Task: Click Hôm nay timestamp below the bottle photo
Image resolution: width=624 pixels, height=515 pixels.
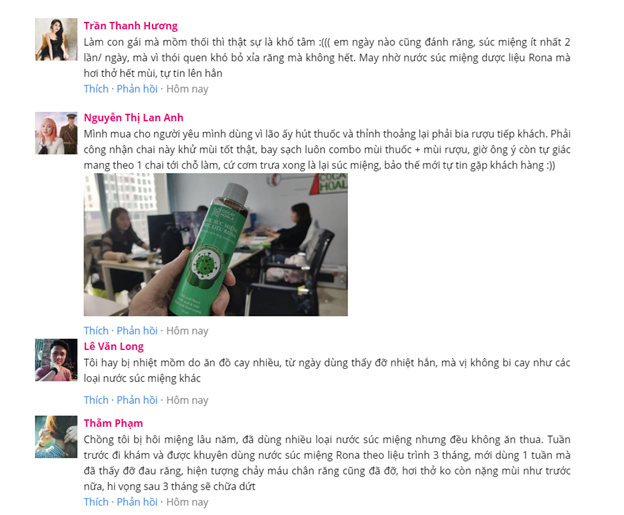Action: [x=187, y=331]
